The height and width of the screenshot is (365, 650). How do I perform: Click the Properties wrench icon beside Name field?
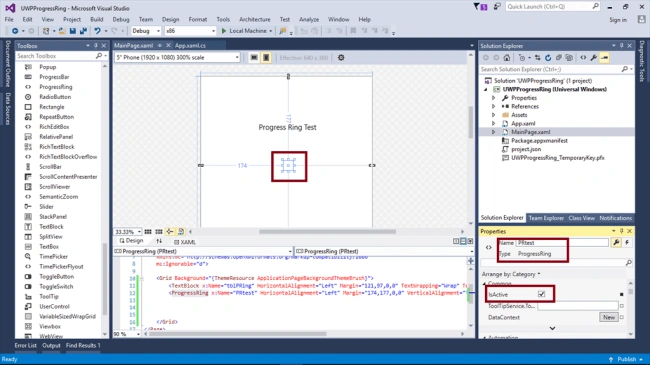[x=616, y=243]
